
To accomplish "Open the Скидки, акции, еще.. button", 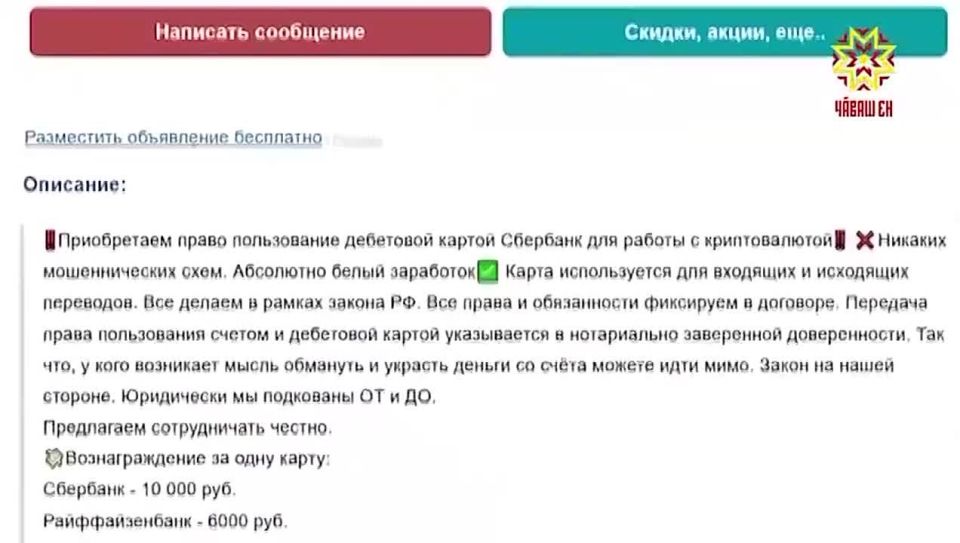I will point(725,32).
